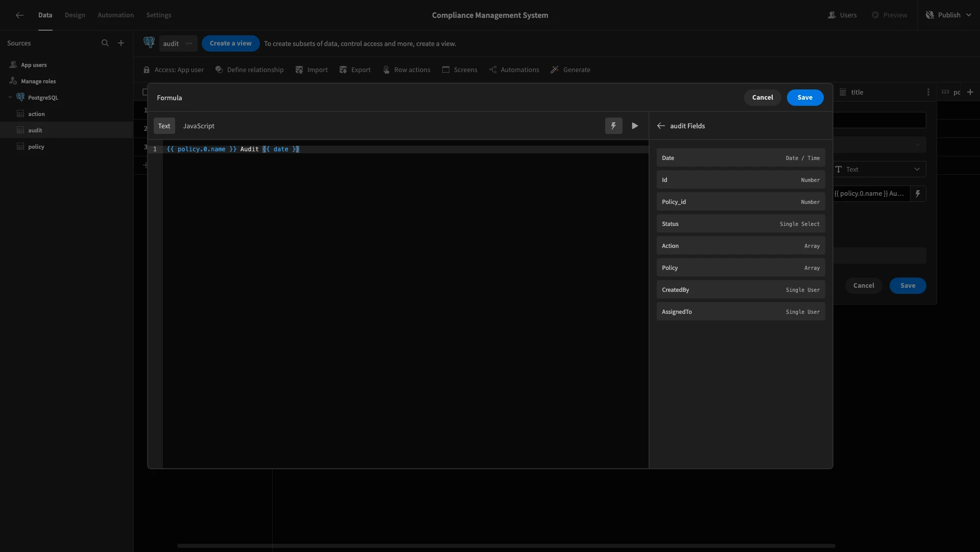Toggle the select-all rows checkbox
Image resolution: width=980 pixels, height=552 pixels.
pyautogui.click(x=145, y=93)
